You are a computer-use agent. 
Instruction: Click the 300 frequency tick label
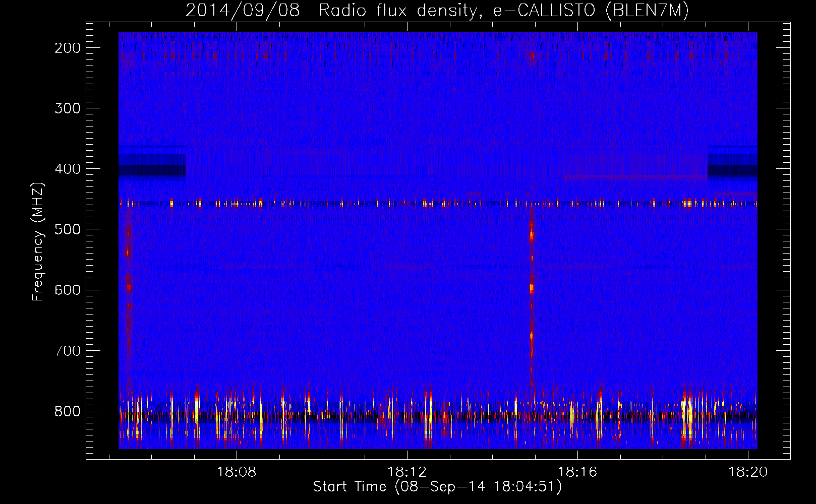[x=68, y=108]
